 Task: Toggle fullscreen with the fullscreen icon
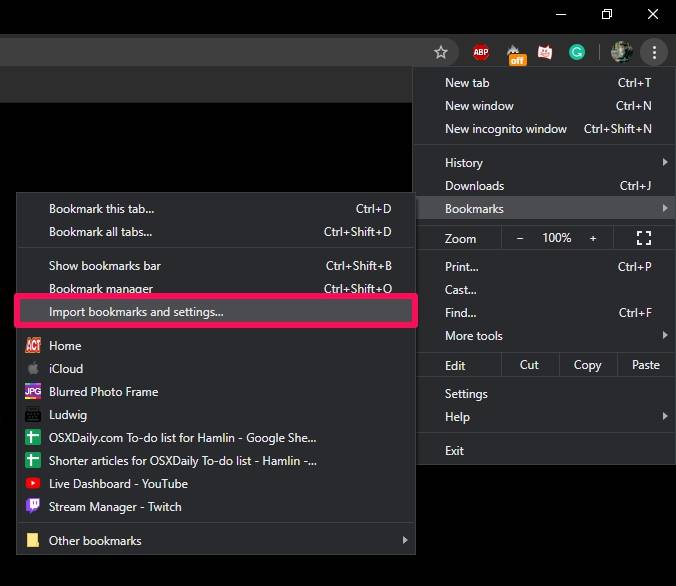(644, 238)
